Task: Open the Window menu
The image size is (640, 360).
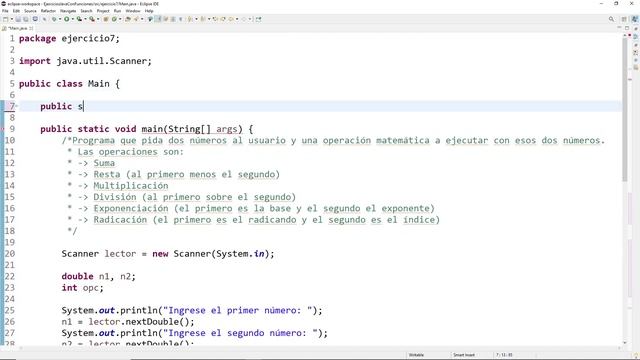Action: click(x=133, y=11)
